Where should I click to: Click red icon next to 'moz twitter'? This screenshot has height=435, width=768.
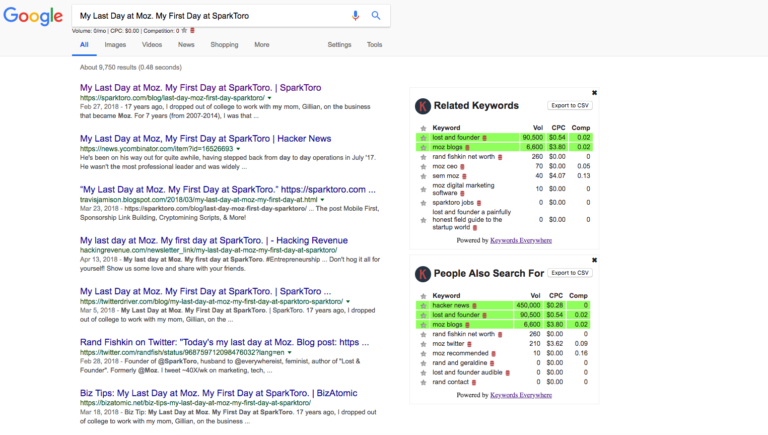[469, 344]
